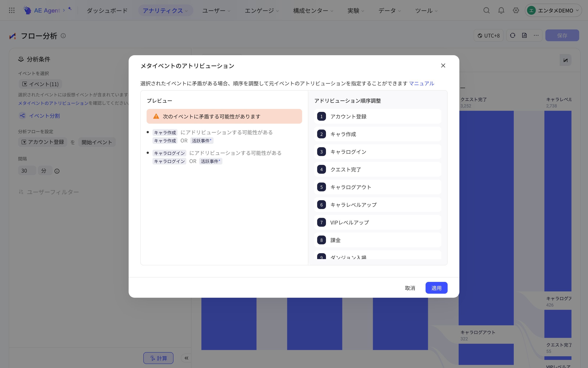Click the info icon next to 分 interval

pos(57,171)
